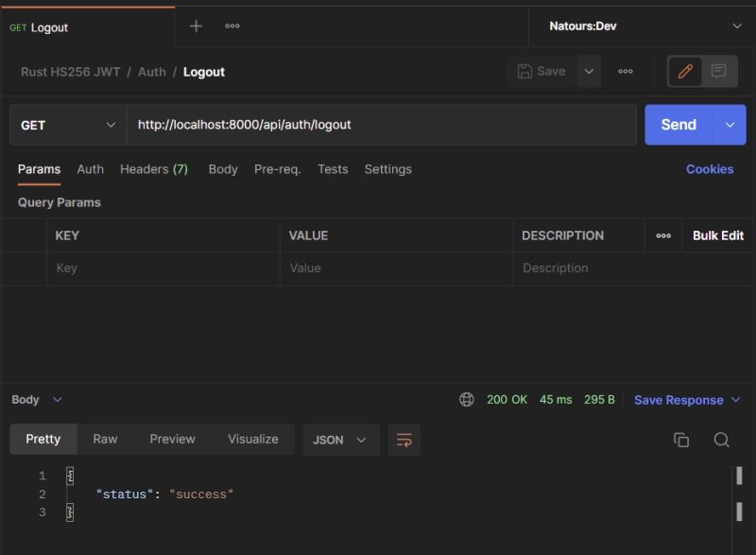Open the GET method dropdown
The width and height of the screenshot is (756, 555).
tap(66, 124)
